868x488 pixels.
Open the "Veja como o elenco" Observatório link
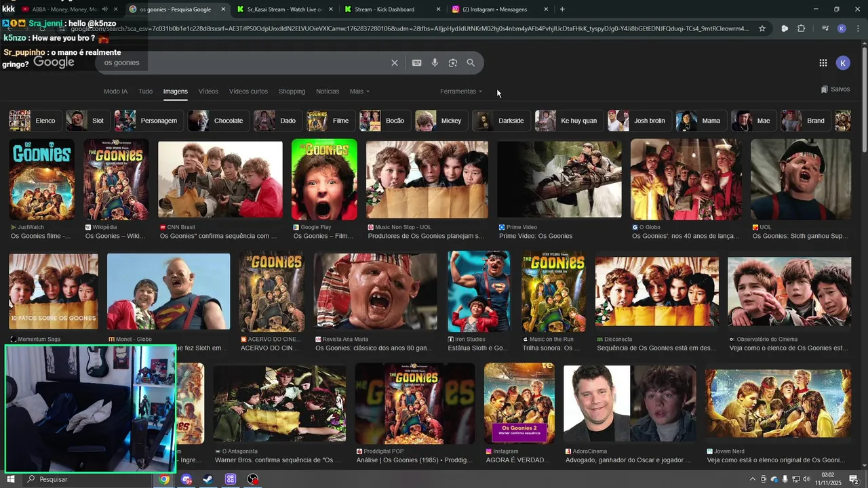(789, 348)
